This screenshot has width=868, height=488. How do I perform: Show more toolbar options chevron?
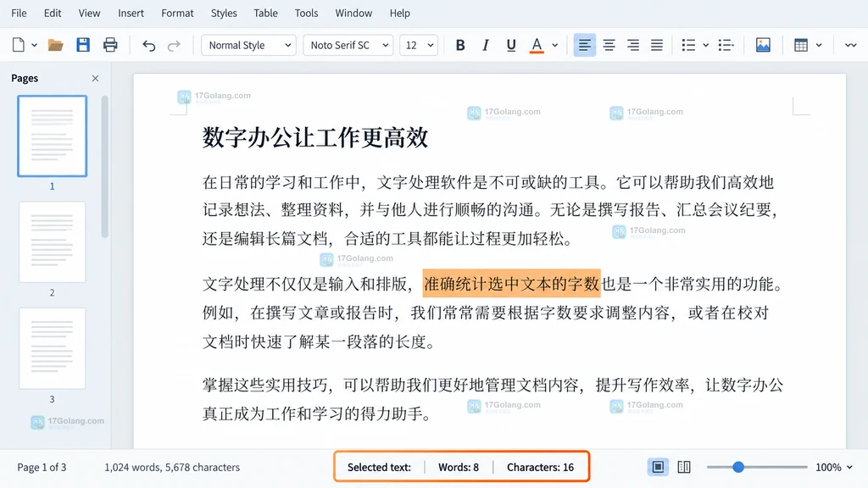(851, 46)
